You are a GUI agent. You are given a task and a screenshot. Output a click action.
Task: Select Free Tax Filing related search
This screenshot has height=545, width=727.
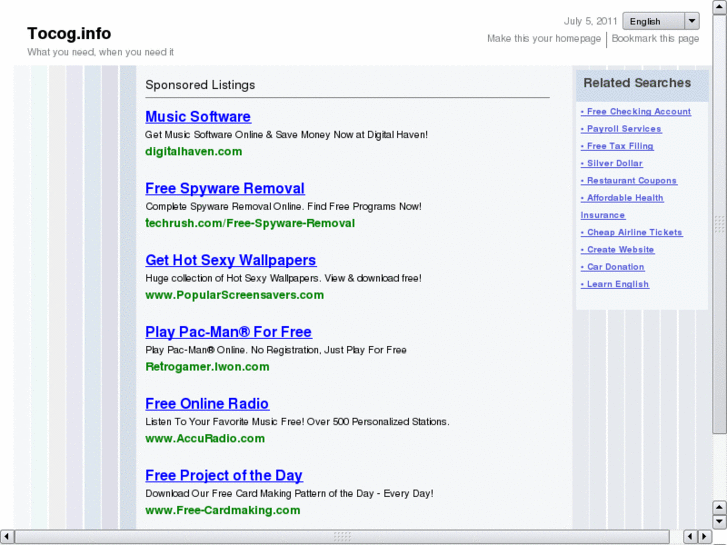click(x=617, y=146)
